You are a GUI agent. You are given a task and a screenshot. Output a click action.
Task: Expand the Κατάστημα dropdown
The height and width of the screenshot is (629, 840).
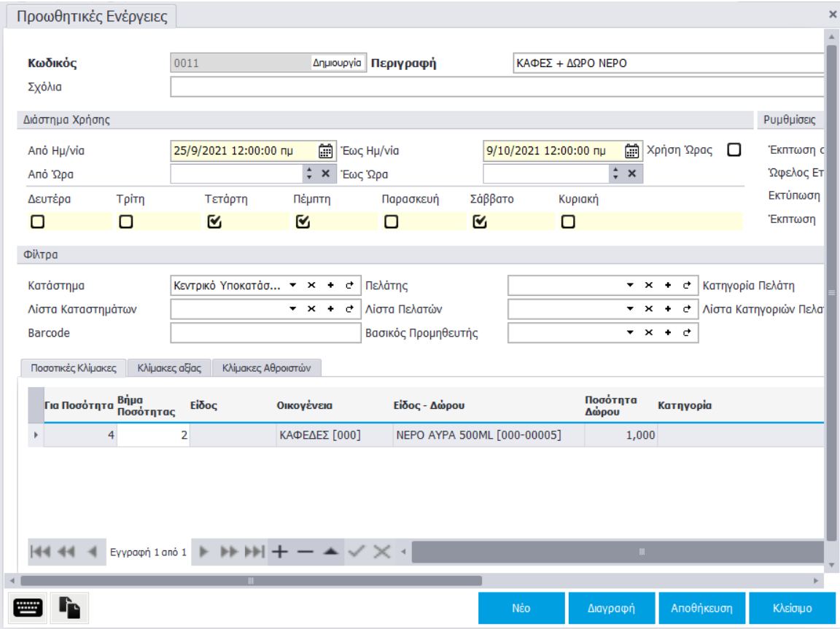pyautogui.click(x=292, y=285)
